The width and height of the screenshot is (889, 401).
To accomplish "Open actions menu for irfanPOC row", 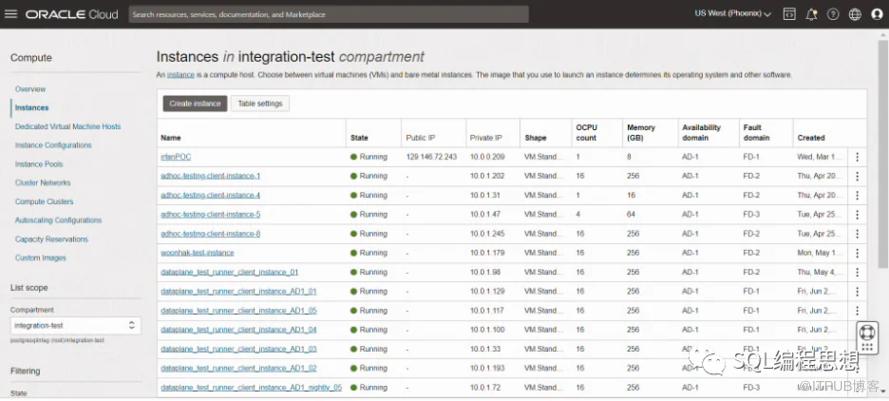I will [856, 157].
